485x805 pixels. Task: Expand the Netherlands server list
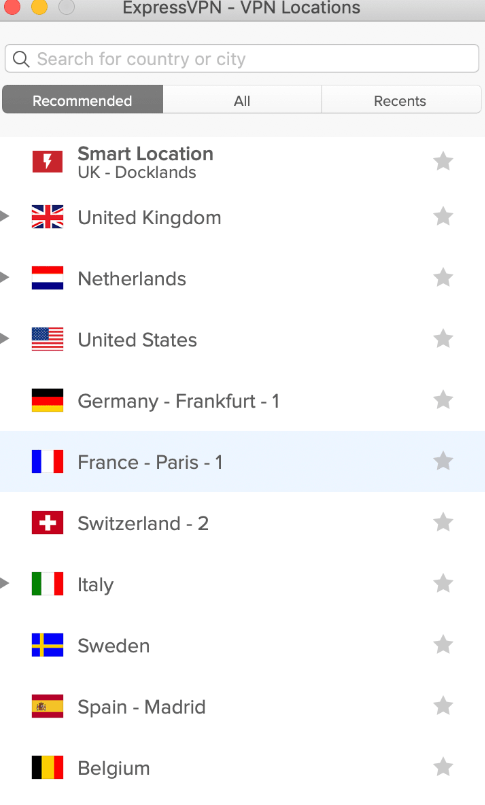(x=5, y=277)
